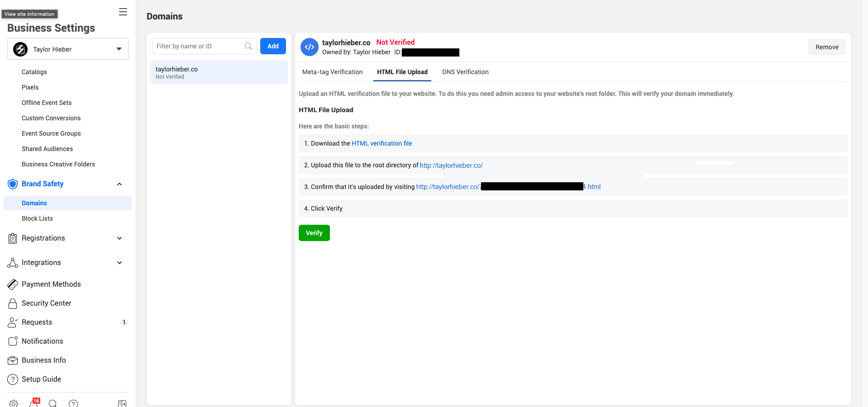Click the Setup Guide question icon

coord(13,379)
